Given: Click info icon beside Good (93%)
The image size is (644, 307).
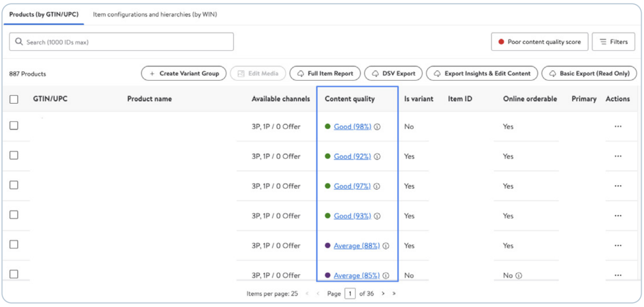Looking at the screenshot, I should coord(377,216).
